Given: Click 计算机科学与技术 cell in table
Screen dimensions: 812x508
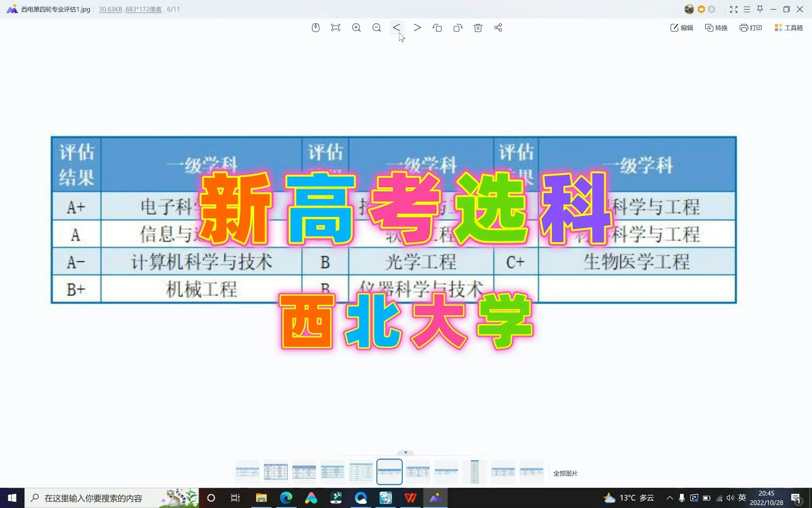Looking at the screenshot, I should tap(202, 262).
